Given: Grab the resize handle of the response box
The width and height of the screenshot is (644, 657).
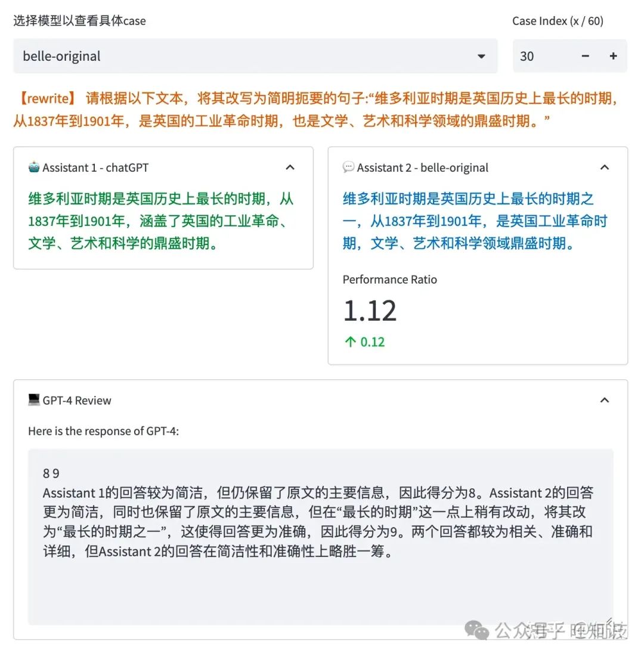Looking at the screenshot, I should [609, 621].
